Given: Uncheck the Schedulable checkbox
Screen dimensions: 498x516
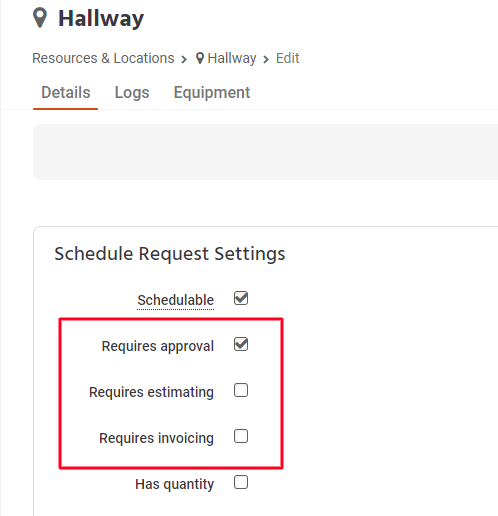Looking at the screenshot, I should pos(241,298).
